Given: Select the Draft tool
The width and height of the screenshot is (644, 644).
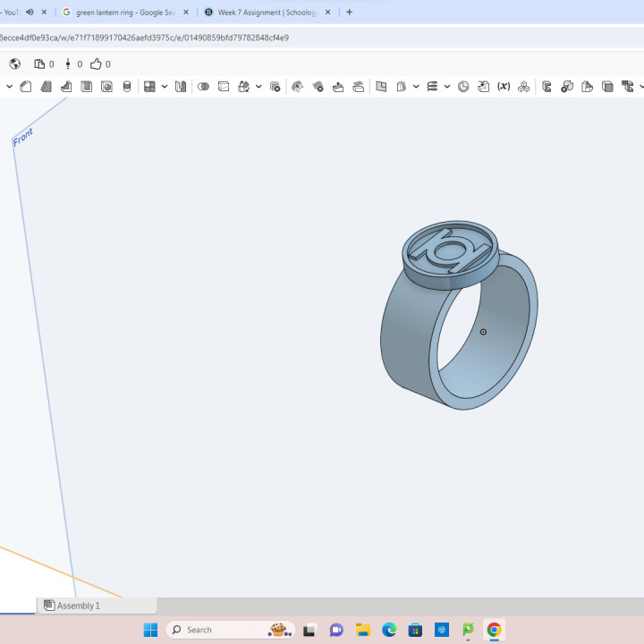Looking at the screenshot, I should click(46, 87).
